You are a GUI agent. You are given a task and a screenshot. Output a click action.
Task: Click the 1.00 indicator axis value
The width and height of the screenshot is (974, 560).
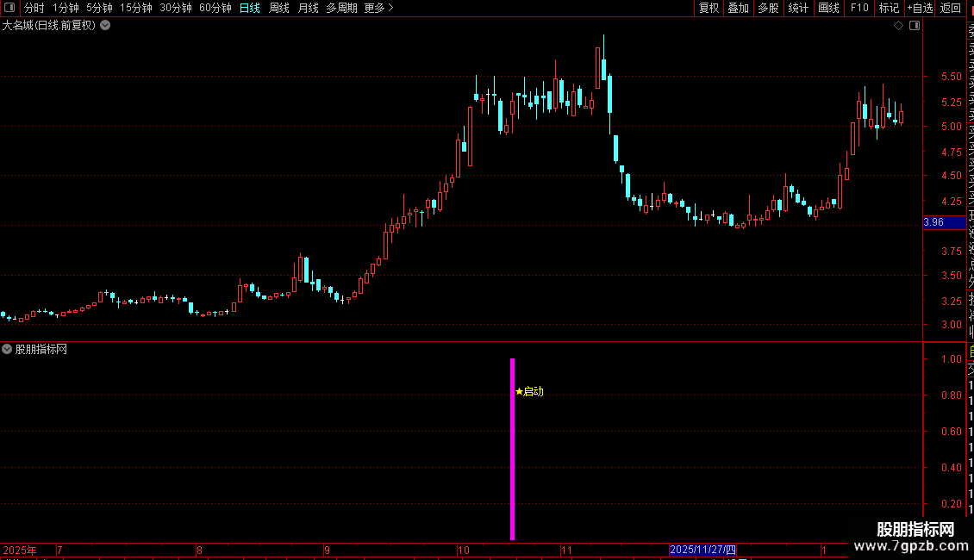(x=952, y=359)
